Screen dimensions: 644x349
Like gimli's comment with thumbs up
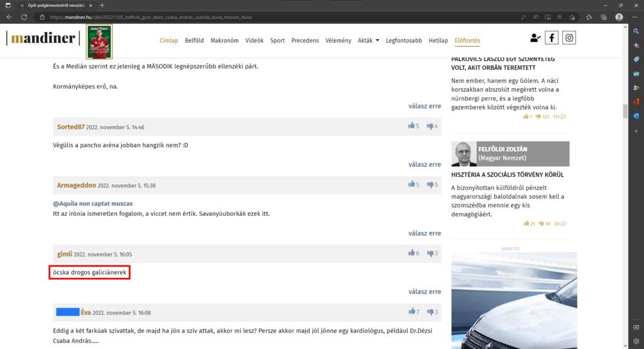point(412,253)
